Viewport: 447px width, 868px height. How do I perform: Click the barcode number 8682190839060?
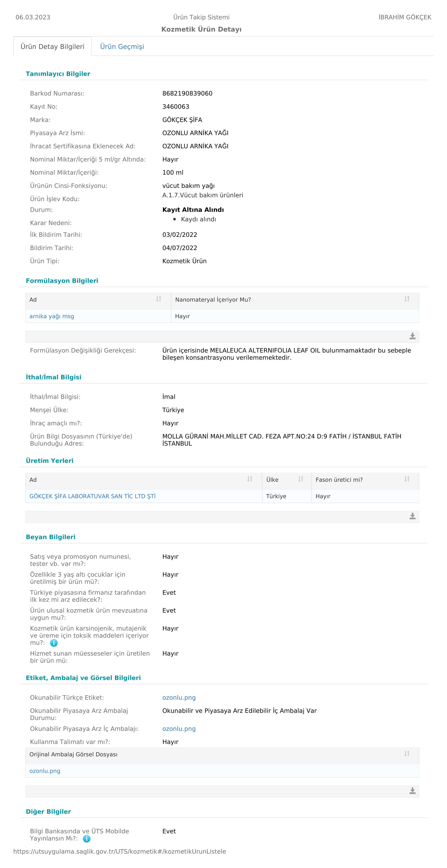(188, 93)
